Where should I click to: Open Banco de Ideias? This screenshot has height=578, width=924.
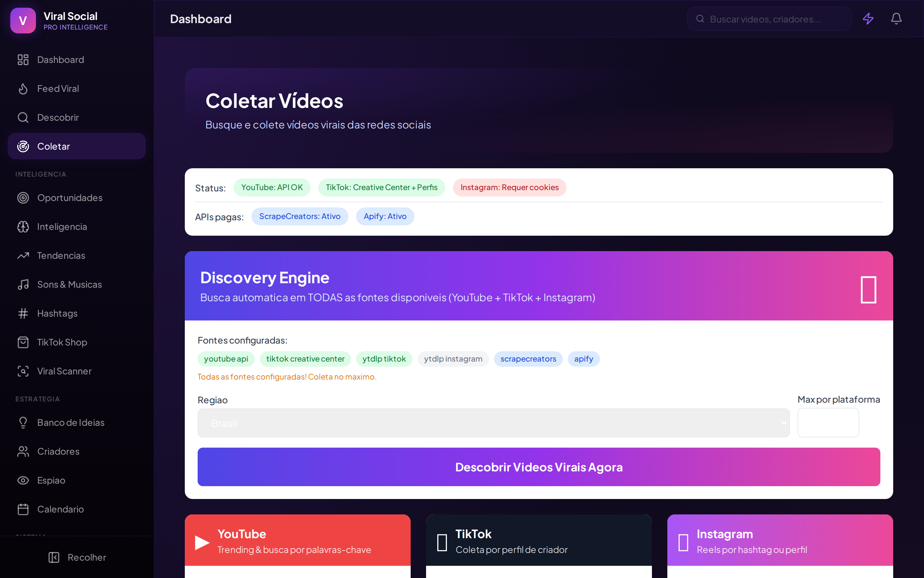pyautogui.click(x=76, y=422)
